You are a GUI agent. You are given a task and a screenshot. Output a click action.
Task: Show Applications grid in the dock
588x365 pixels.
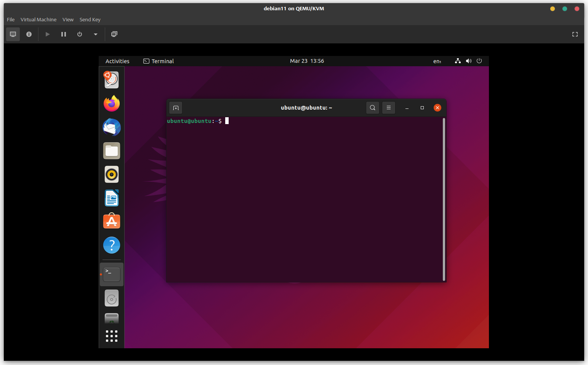(x=112, y=336)
